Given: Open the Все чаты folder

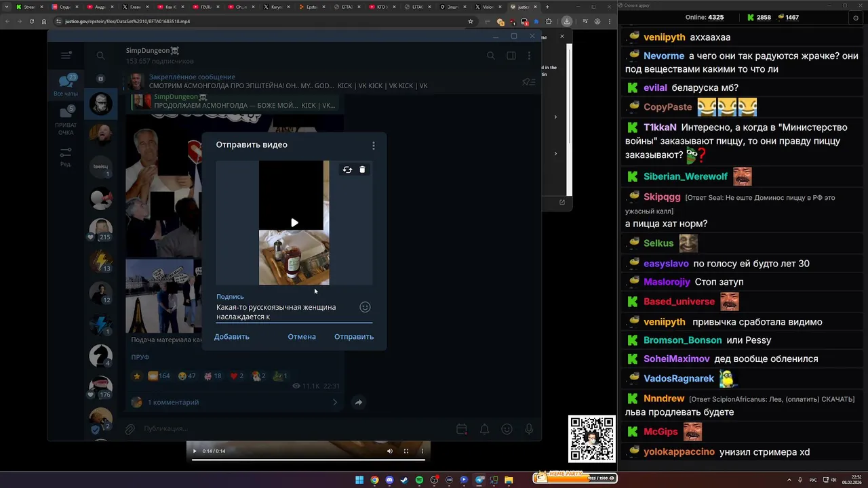Looking at the screenshot, I should pos(66,86).
